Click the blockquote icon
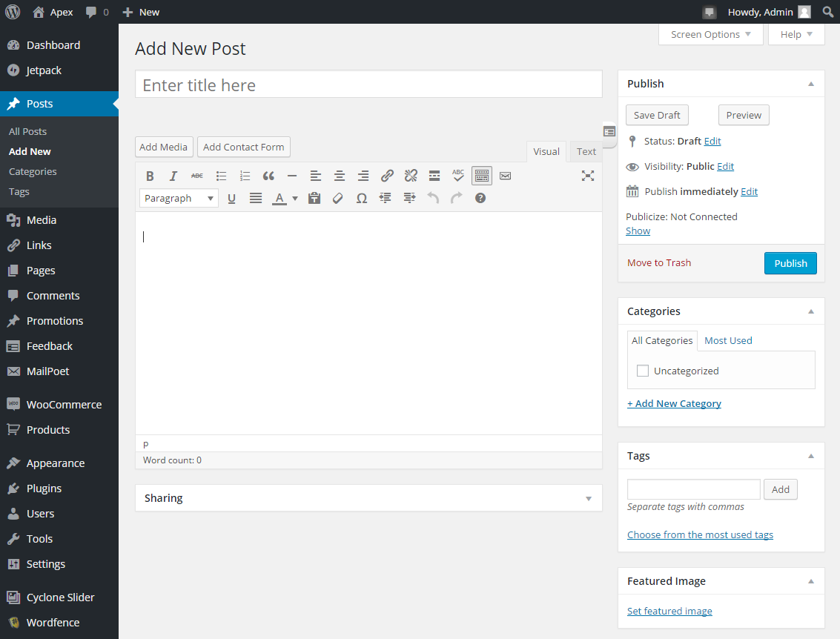 (268, 176)
